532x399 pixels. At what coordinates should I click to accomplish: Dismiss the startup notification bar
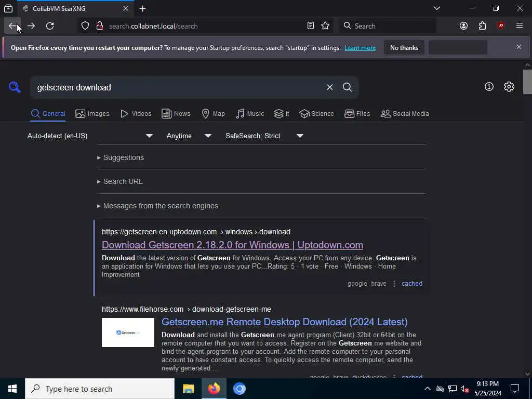click(x=519, y=47)
